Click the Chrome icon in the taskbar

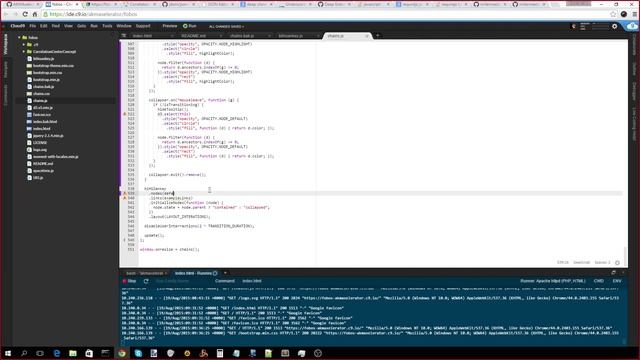(122, 353)
